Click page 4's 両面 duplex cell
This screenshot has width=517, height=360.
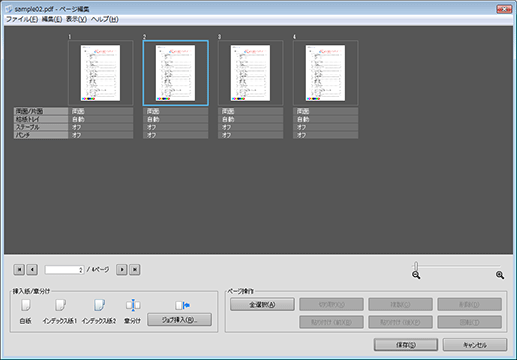coord(326,111)
